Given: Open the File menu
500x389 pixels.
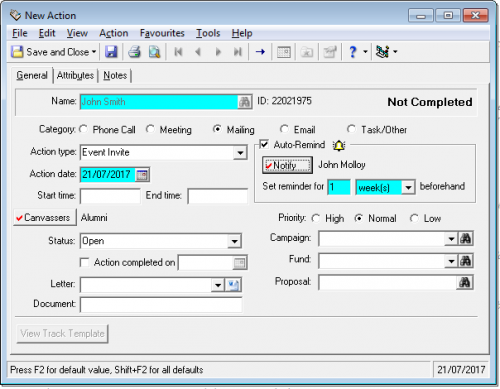Looking at the screenshot, I should coord(20,33).
